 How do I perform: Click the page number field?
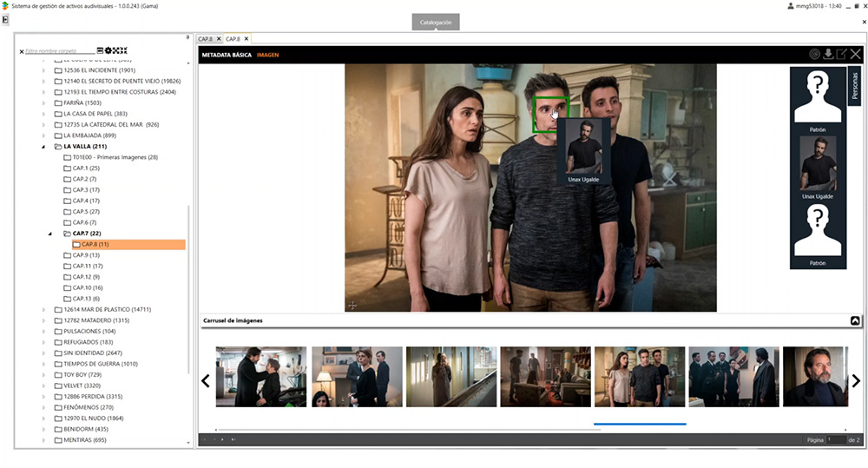click(x=836, y=439)
